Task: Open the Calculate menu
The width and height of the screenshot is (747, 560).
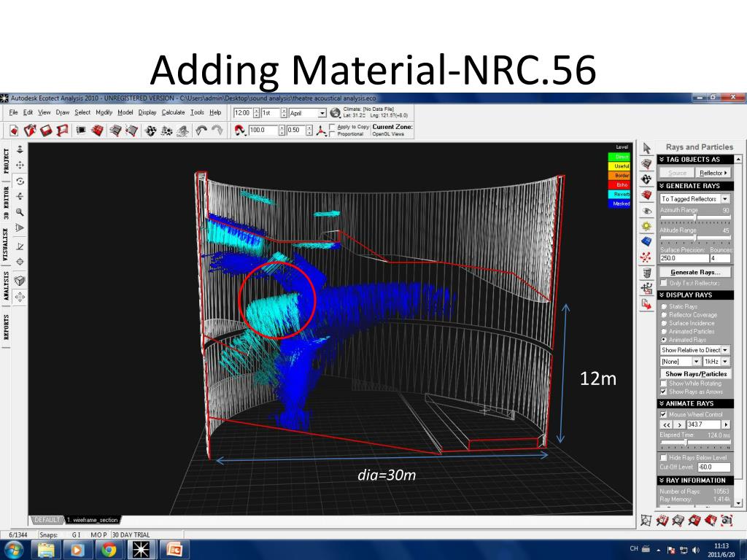Action: point(173,112)
